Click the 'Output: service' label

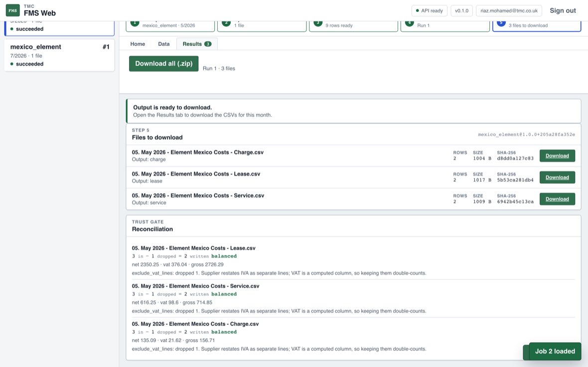click(149, 203)
